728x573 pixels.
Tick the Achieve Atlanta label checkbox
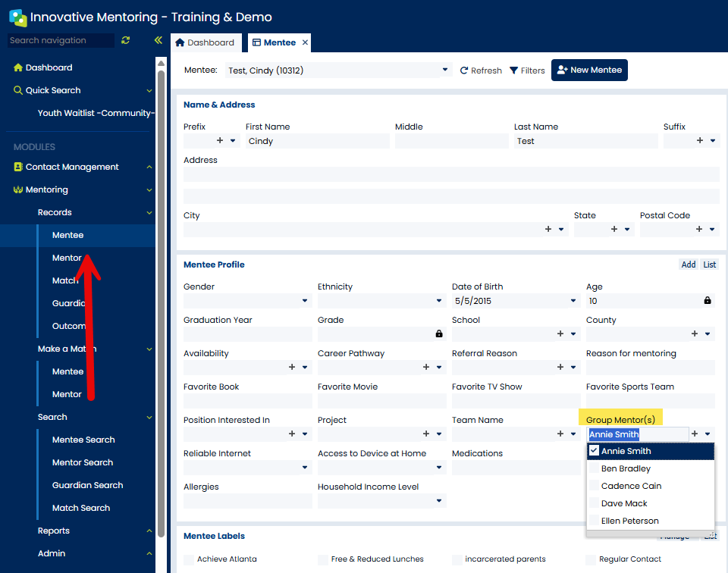coord(189,559)
